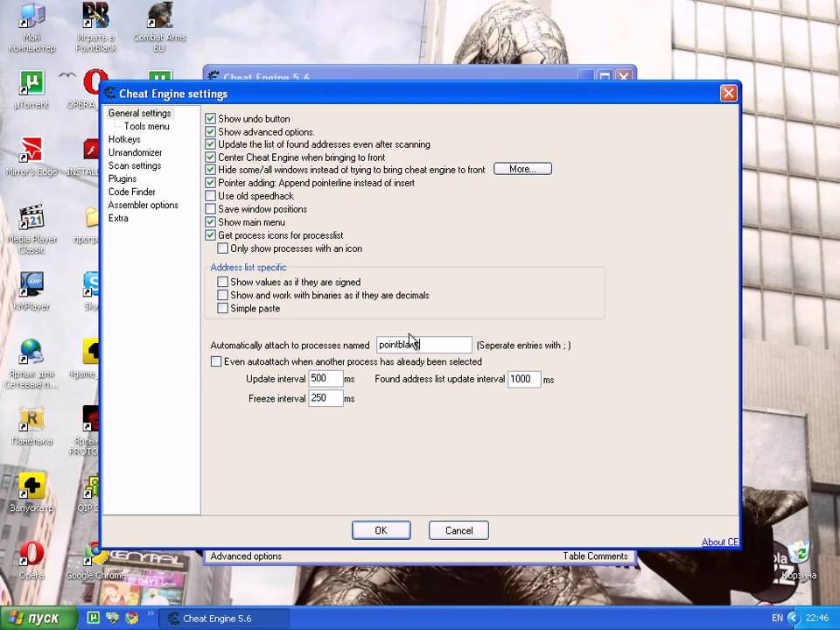
Task: Select the µTorrent desktop icon
Action: (31, 90)
